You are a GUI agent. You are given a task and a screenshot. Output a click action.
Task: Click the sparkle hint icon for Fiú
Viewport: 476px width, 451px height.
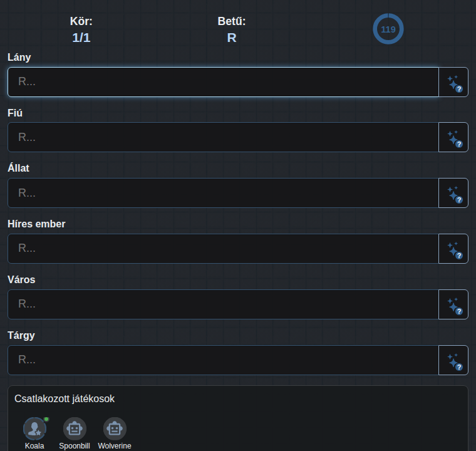[x=453, y=137]
